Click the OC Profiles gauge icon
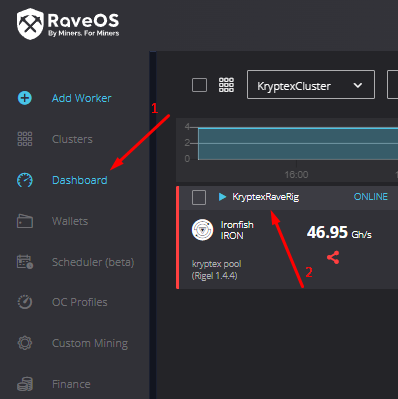 pos(25,302)
